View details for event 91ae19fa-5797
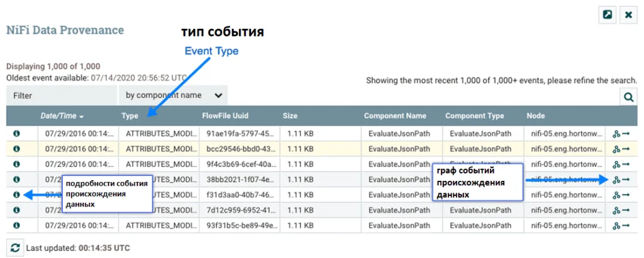 click(x=16, y=133)
